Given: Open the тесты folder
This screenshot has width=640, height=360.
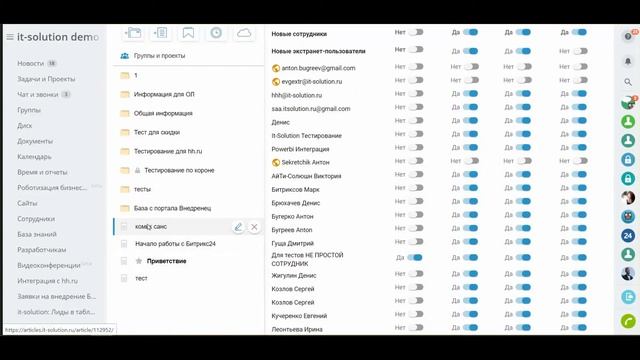Looking at the screenshot, I should (142, 189).
